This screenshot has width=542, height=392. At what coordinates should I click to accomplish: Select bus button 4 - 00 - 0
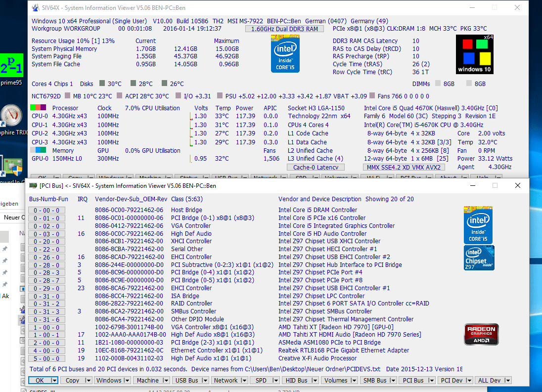[x=46, y=351]
